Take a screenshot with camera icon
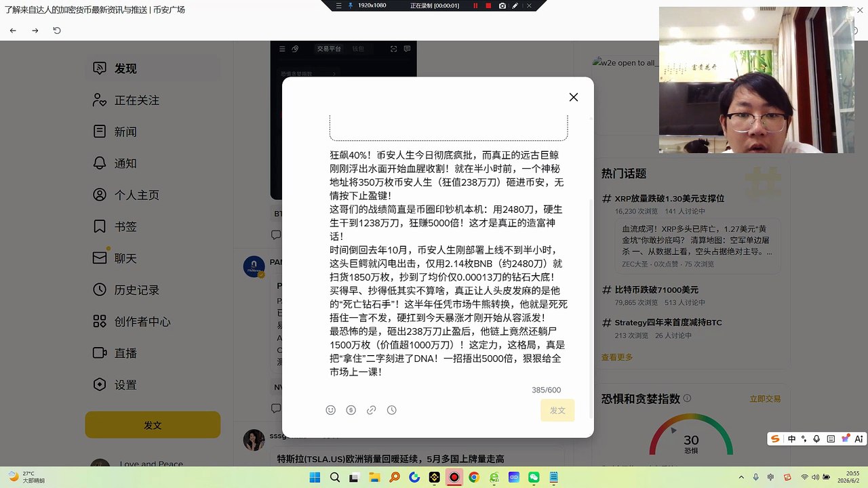 [x=502, y=5]
